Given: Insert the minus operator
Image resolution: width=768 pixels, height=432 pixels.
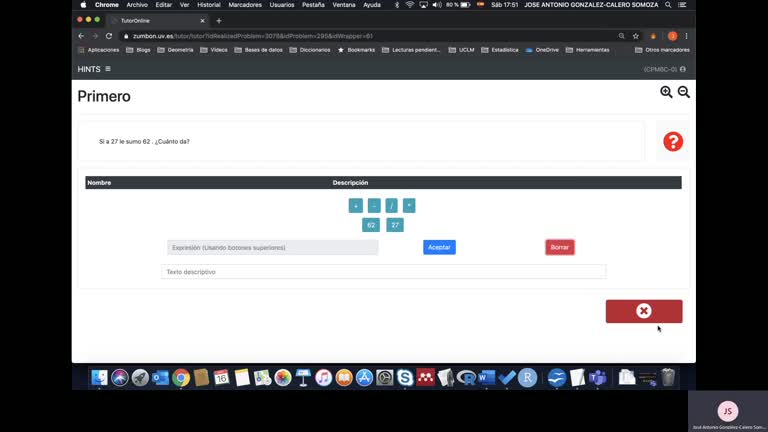Looking at the screenshot, I should pyautogui.click(x=374, y=206).
